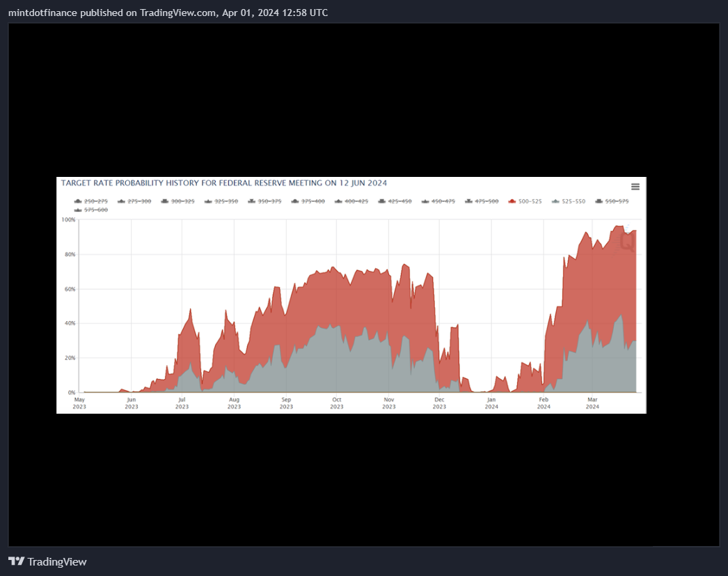Enable the 575-600 legend series
The image size is (728, 576).
[x=91, y=210]
